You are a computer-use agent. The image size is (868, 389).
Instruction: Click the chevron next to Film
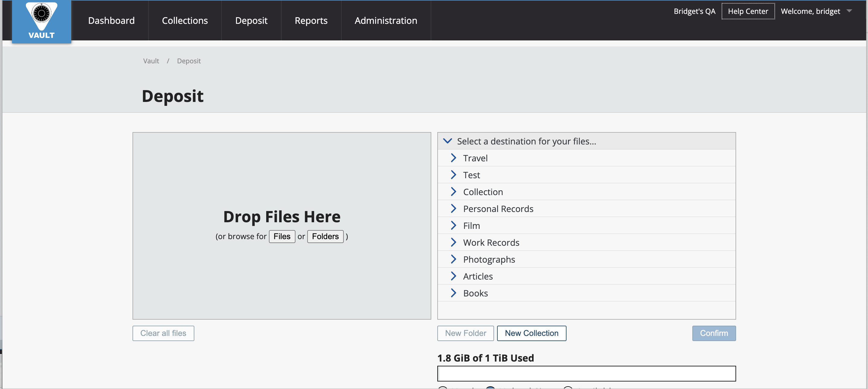(x=453, y=225)
